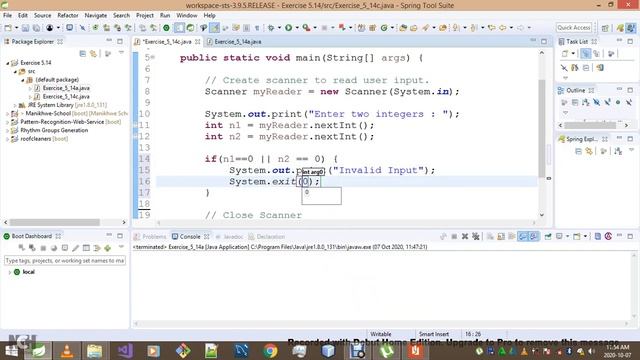The height and width of the screenshot is (360, 640).
Task: Expand JRE System Library node
Action: [15, 105]
